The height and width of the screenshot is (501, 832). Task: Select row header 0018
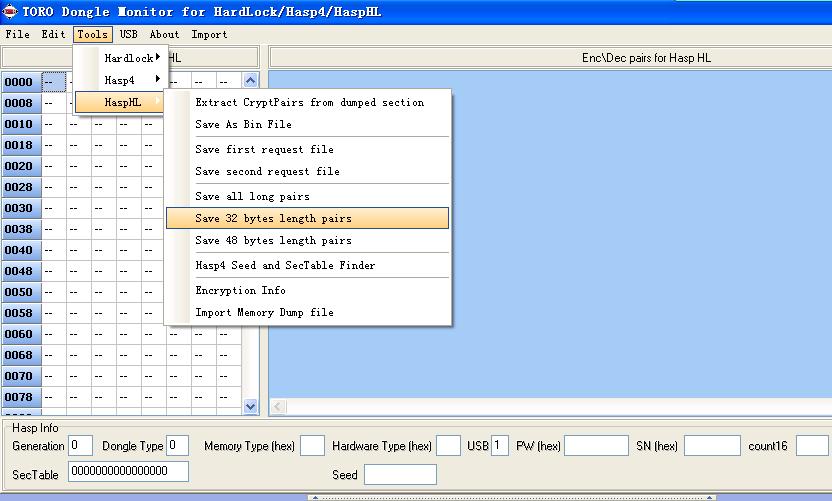pyautogui.click(x=21, y=145)
